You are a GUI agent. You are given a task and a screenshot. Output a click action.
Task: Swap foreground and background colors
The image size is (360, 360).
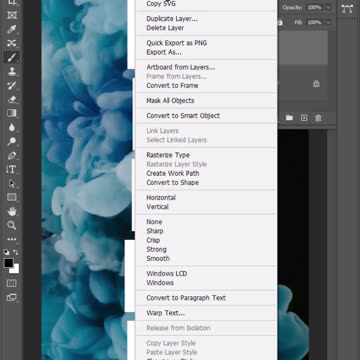15,252
